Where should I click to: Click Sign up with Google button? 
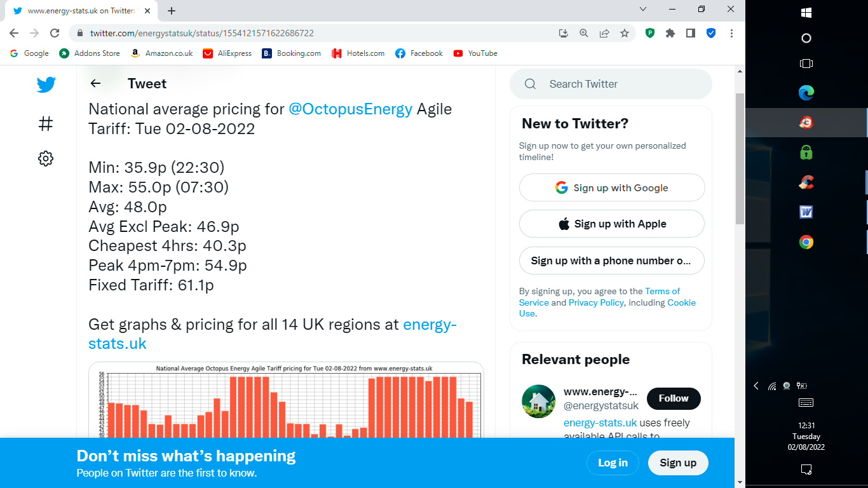pyautogui.click(x=611, y=187)
